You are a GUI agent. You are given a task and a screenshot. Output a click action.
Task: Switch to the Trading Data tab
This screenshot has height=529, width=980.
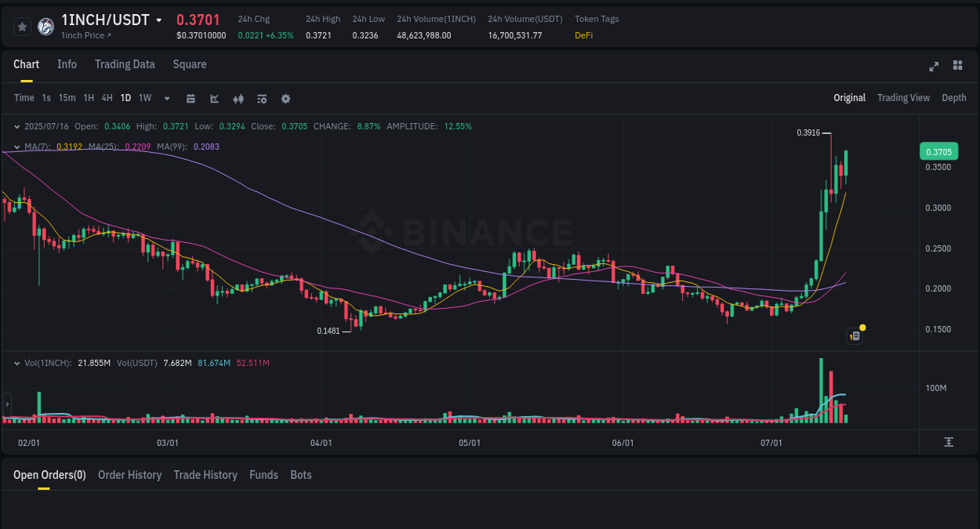point(125,64)
